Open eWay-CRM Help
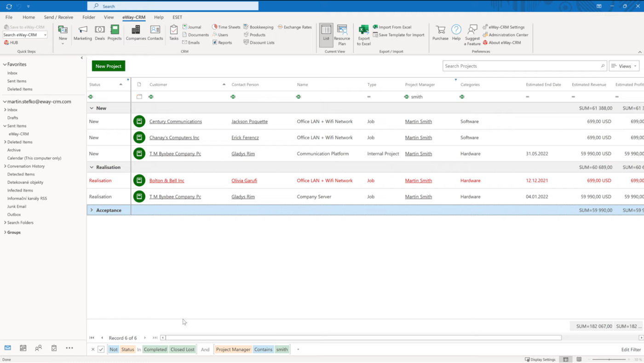 pyautogui.click(x=456, y=33)
